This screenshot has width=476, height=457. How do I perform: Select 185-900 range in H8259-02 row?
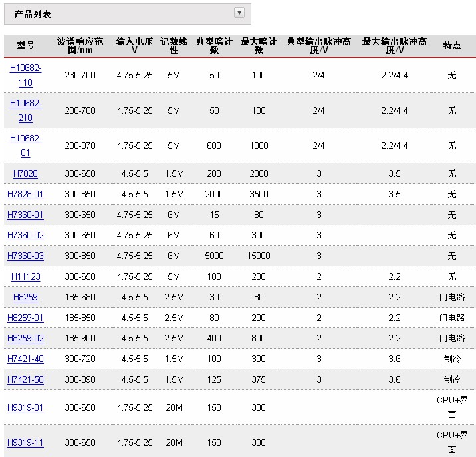[x=80, y=338]
